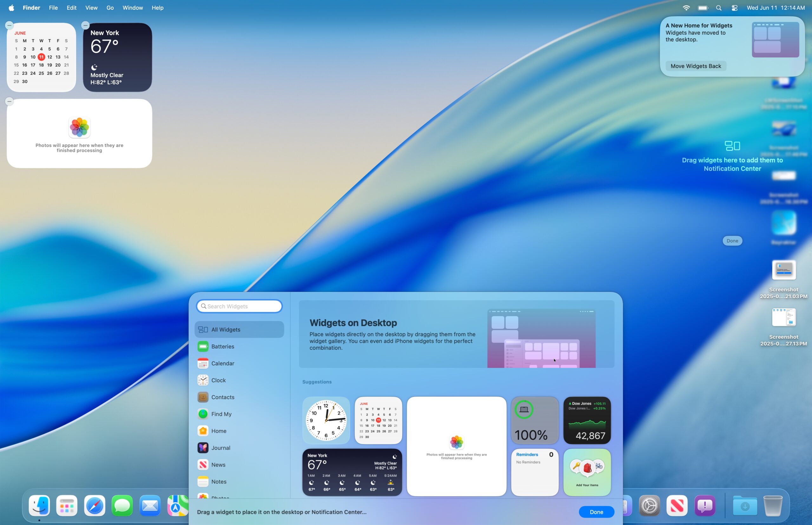Open Control Center in the menu bar
The width and height of the screenshot is (812, 525).
click(x=735, y=8)
